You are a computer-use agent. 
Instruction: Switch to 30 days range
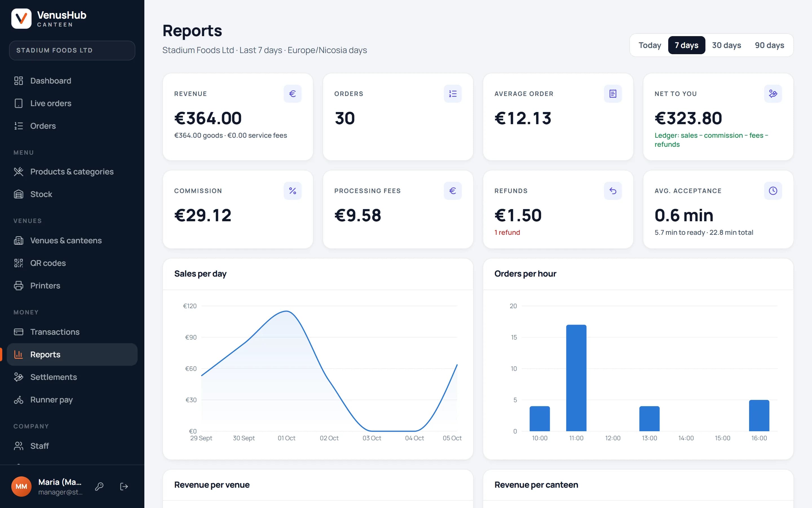tap(727, 45)
